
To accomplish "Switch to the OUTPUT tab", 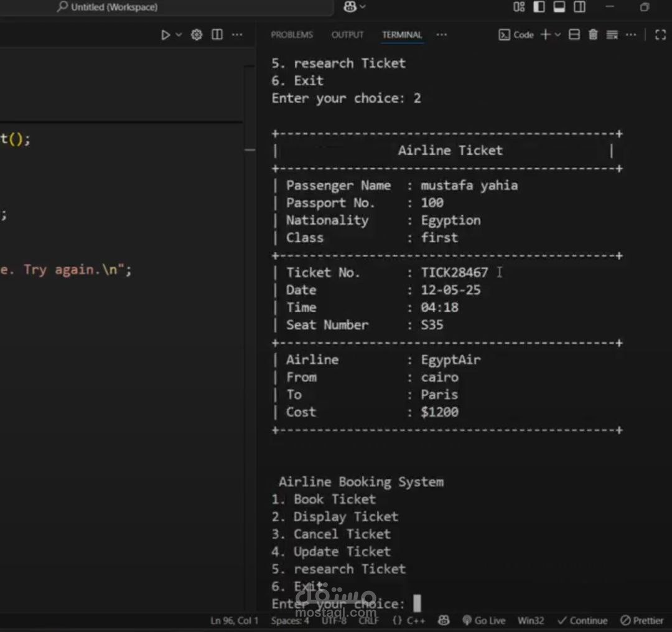I will [x=348, y=35].
